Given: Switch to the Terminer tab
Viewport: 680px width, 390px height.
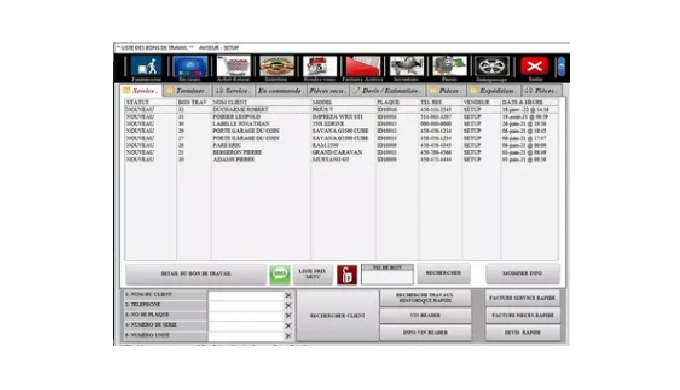Looking at the screenshot, I should [187, 91].
